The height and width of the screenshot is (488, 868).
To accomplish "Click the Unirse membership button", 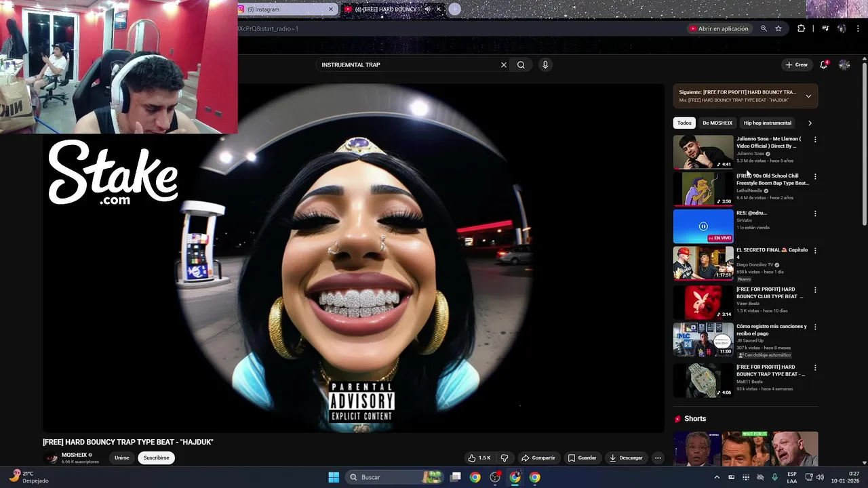I will [x=122, y=458].
